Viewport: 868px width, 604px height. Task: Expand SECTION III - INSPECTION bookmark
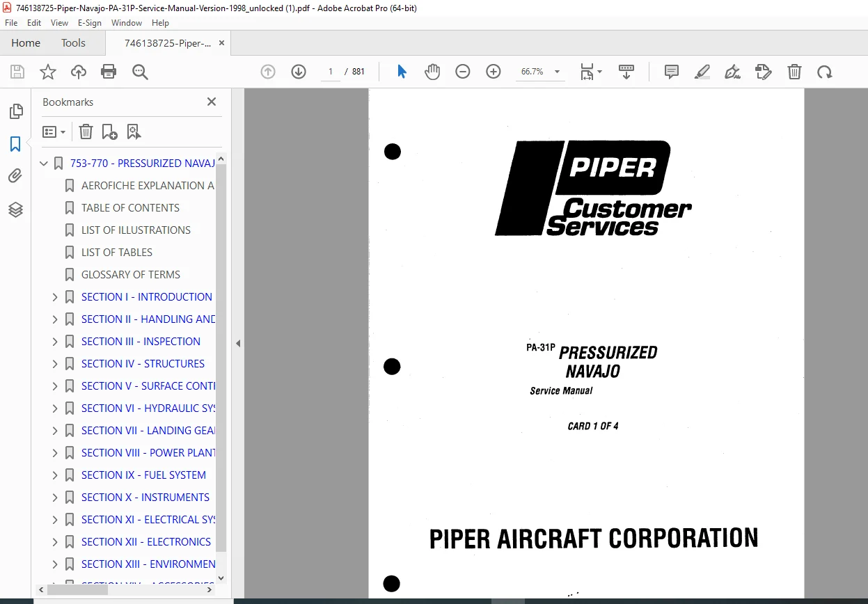[x=55, y=342]
